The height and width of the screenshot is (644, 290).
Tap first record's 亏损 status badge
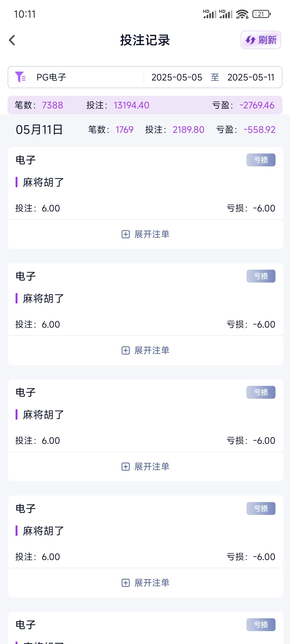(x=261, y=160)
